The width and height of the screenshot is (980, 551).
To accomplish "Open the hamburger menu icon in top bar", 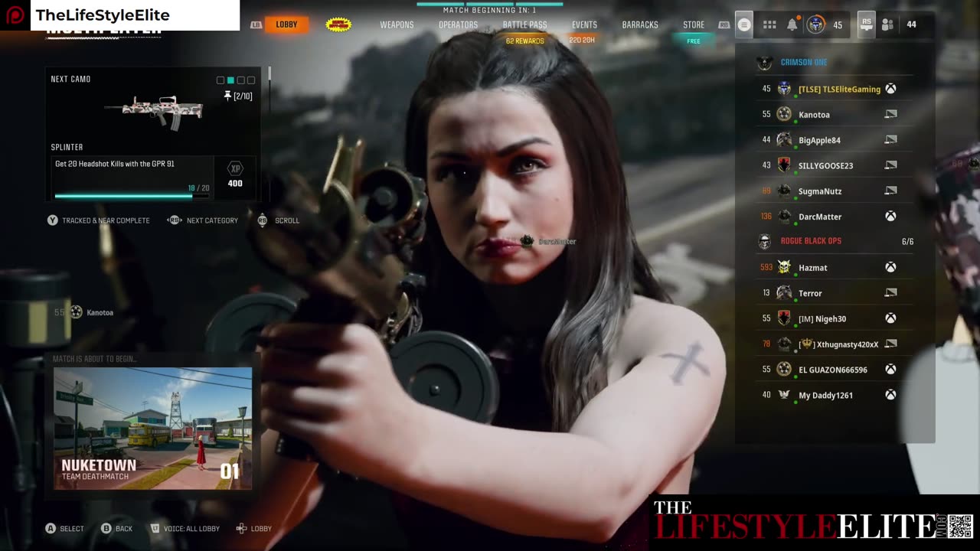I will (x=744, y=24).
